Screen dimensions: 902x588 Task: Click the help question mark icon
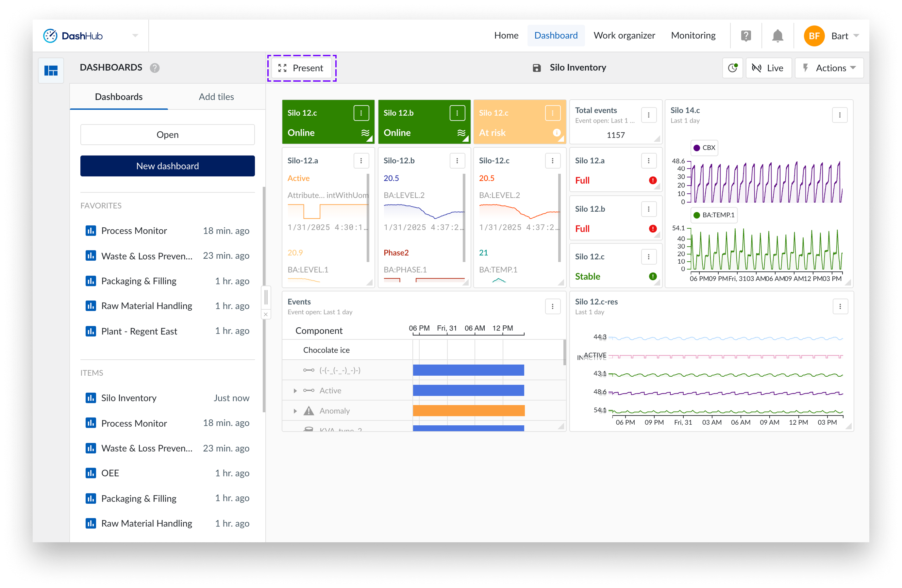[x=745, y=36]
